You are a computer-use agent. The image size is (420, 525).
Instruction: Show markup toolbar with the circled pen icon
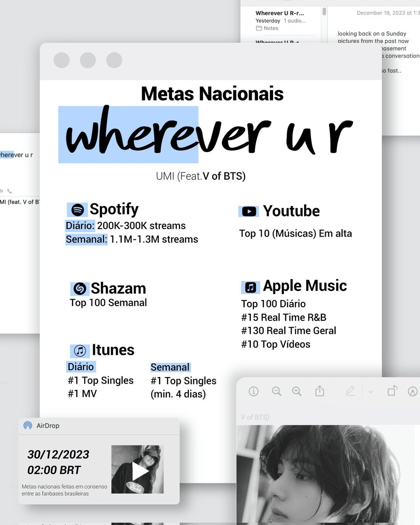(412, 392)
